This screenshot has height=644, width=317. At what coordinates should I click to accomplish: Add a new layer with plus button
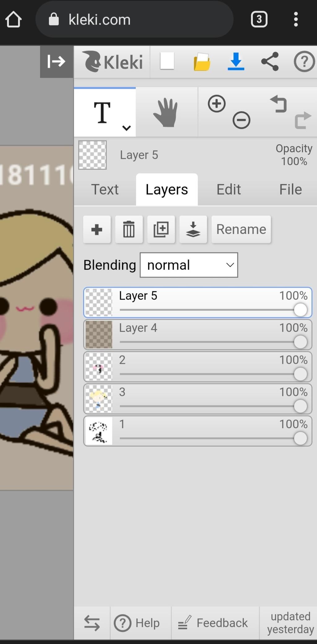pyautogui.click(x=97, y=230)
